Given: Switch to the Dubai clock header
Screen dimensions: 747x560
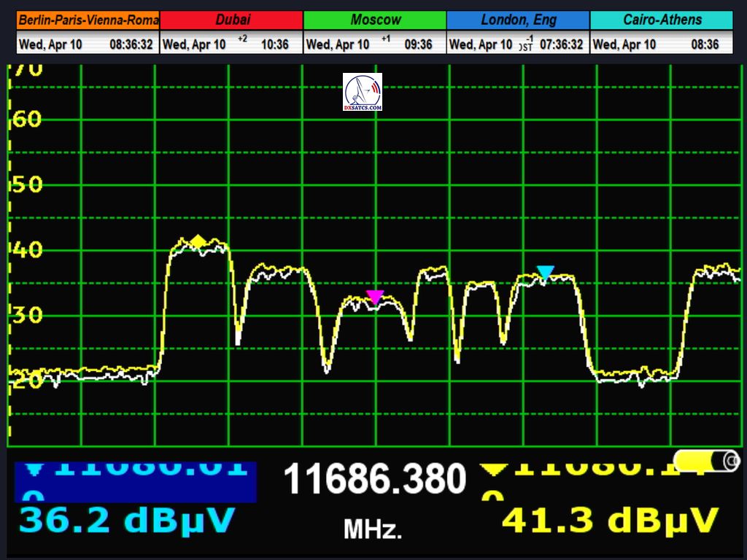Looking at the screenshot, I should 231,20.
